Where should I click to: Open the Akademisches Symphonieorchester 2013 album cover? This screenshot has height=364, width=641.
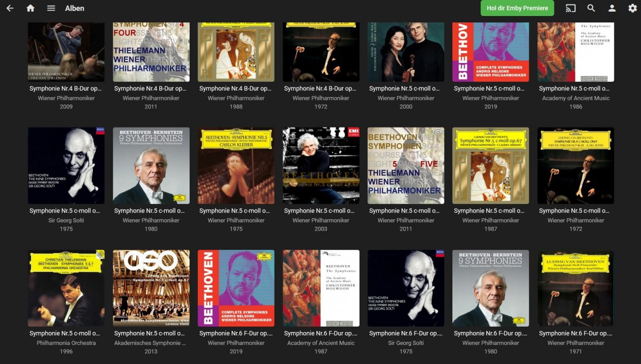click(x=151, y=288)
